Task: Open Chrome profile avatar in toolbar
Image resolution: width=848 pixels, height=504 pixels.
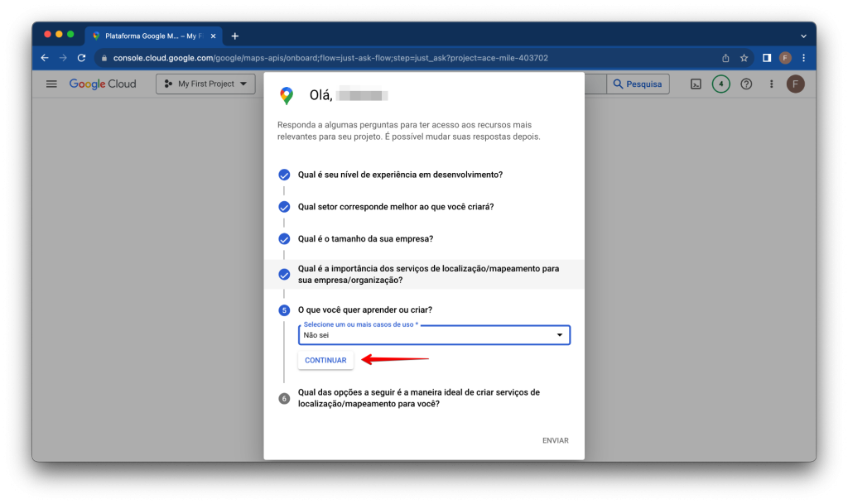Action: 785,58
